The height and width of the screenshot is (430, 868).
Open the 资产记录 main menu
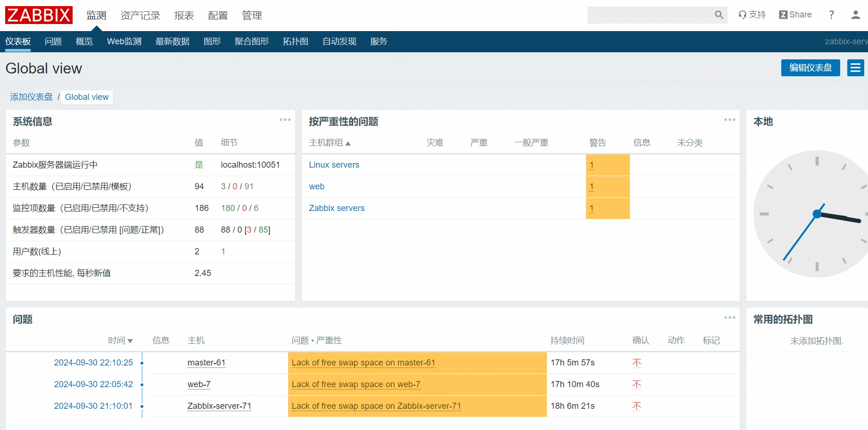(140, 16)
